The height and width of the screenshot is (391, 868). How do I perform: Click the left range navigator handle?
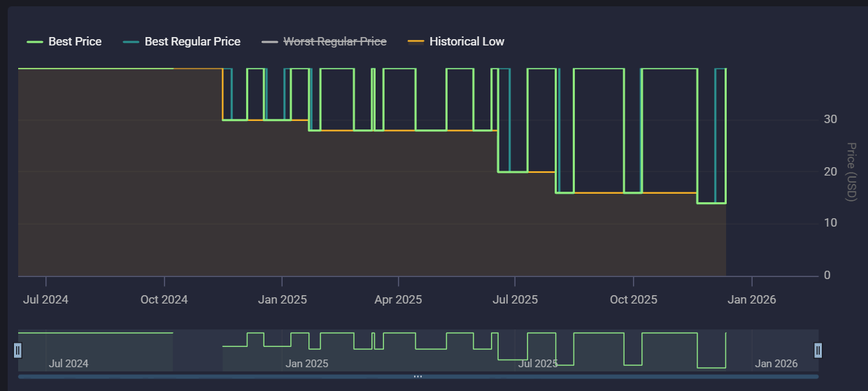click(18, 350)
